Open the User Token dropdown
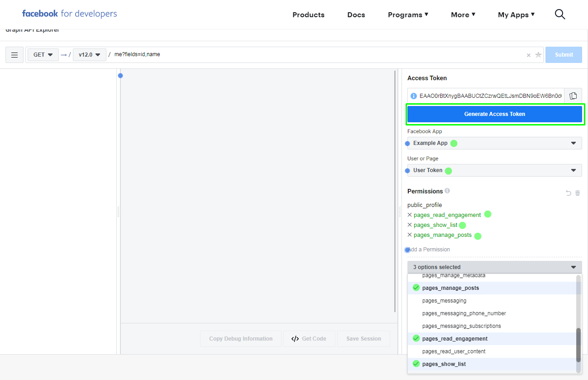The image size is (588, 380). [494, 170]
